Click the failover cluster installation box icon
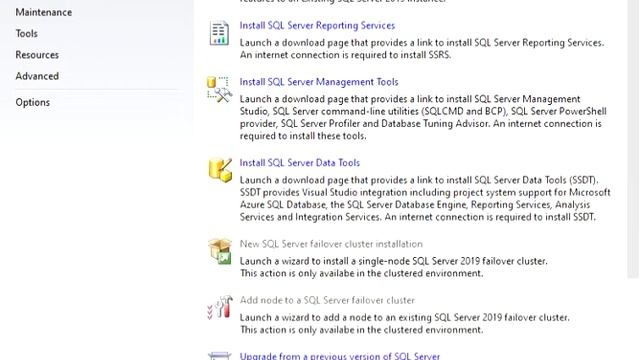 click(x=220, y=251)
